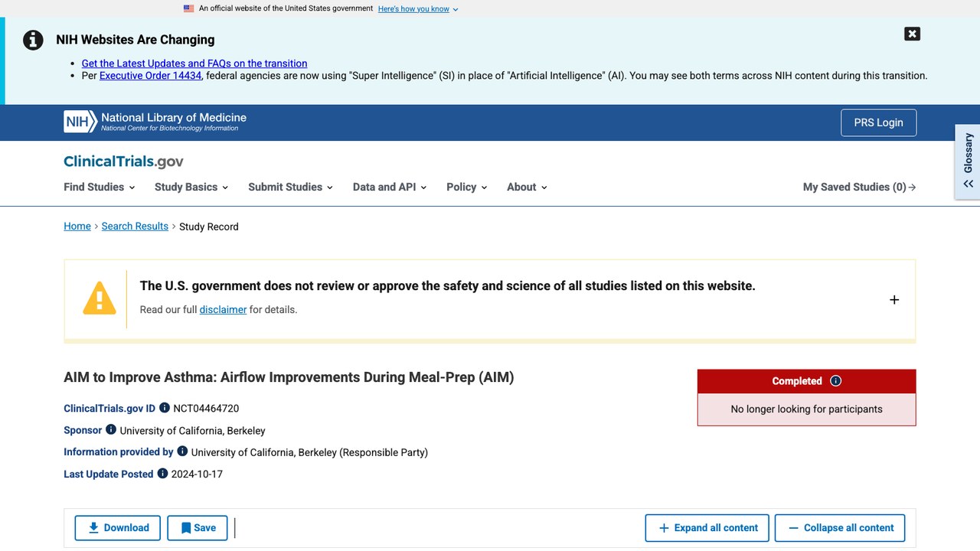View My Saved Studies (0)
Viewport: 980px width, 551px height.
tap(859, 187)
